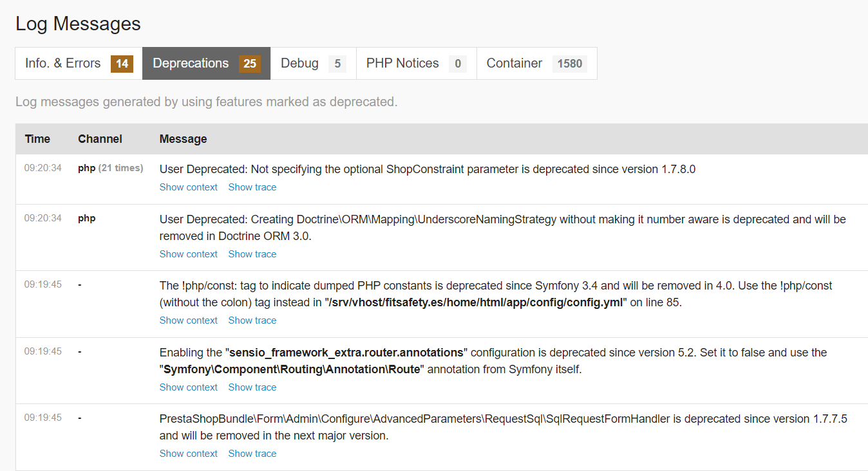Expand context for the UnderscoreNamingStrategy message
868x471 pixels.
(x=189, y=254)
